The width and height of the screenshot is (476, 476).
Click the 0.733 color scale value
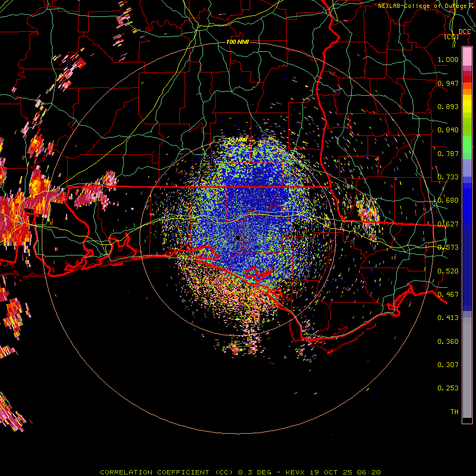(x=448, y=177)
